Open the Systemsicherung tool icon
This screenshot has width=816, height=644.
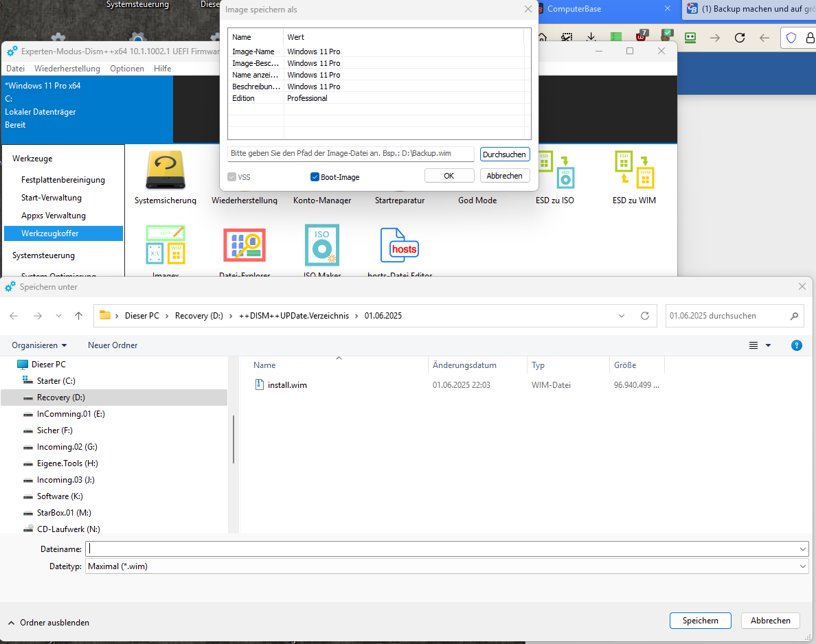click(x=165, y=170)
